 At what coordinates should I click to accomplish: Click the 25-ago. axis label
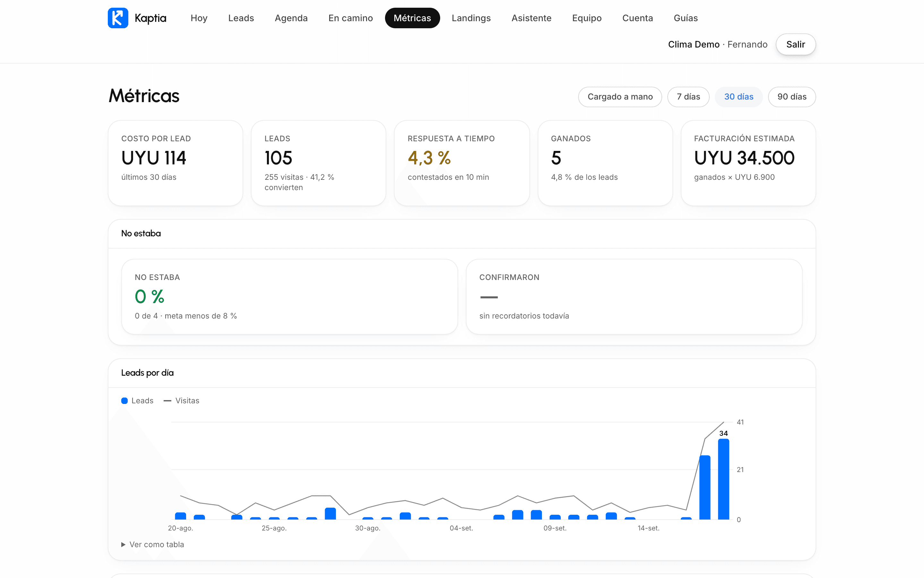tap(274, 528)
